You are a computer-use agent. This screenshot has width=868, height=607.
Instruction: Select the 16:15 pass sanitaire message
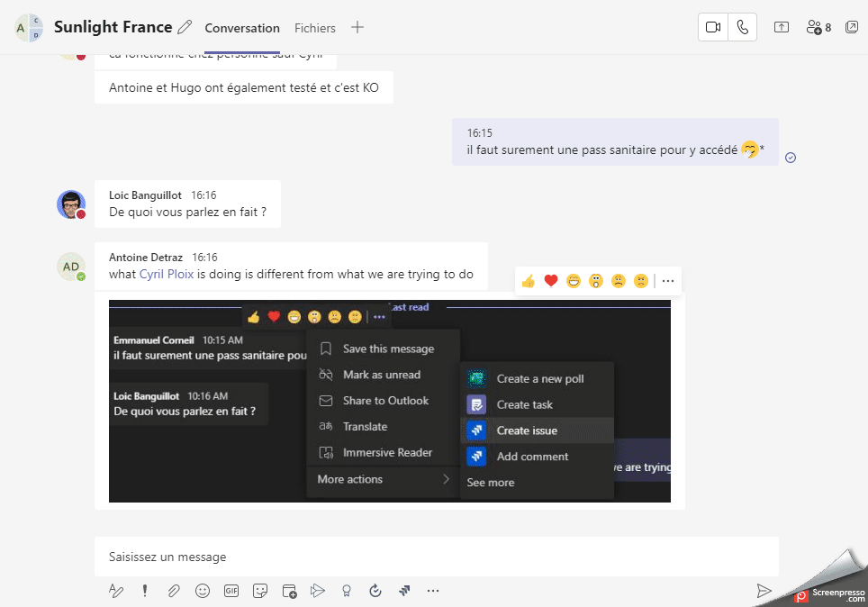[x=615, y=141]
